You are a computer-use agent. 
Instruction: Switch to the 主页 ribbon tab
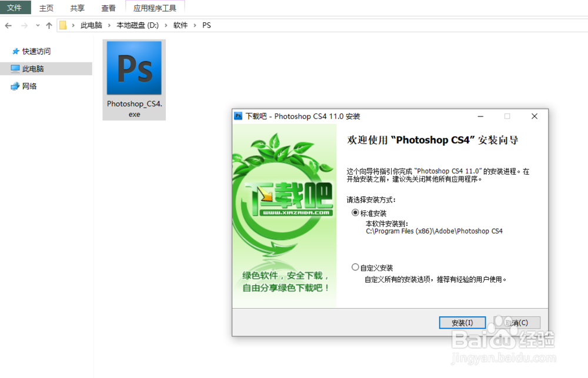click(46, 8)
